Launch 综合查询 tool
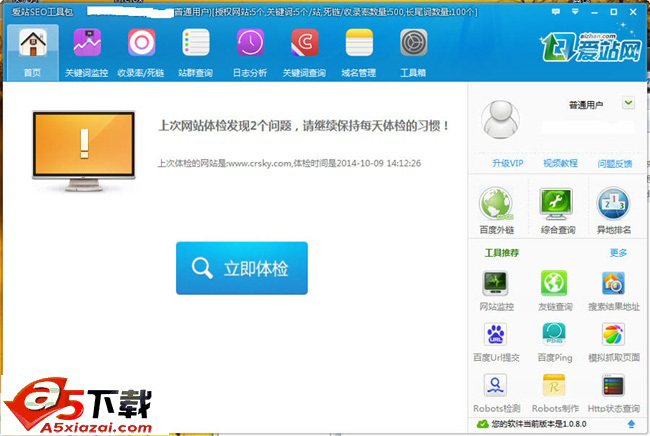 [x=558, y=211]
